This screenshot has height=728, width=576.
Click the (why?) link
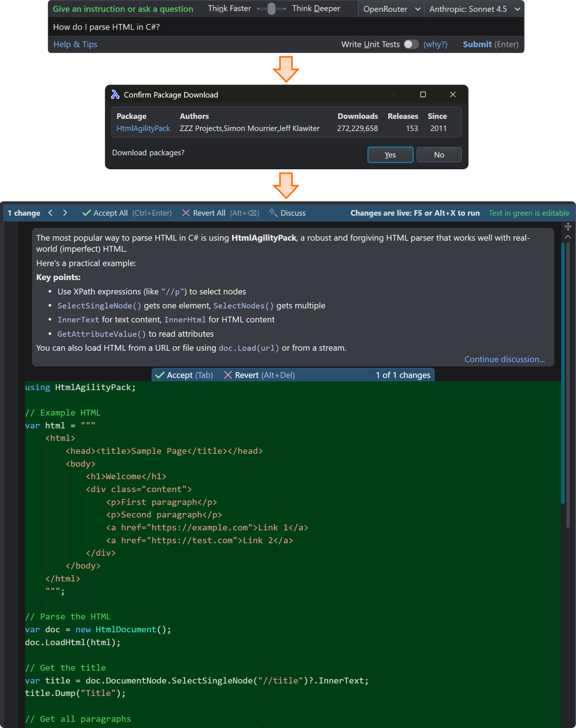tap(435, 45)
